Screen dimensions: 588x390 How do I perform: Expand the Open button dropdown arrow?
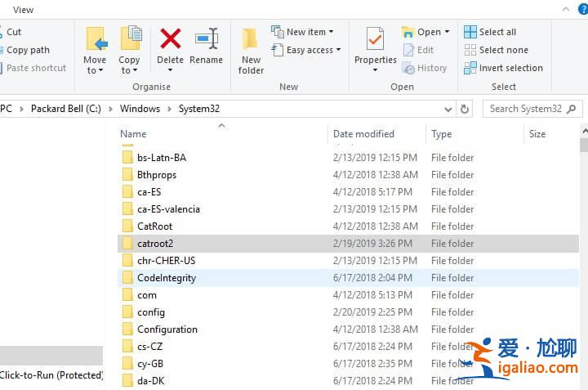click(447, 32)
